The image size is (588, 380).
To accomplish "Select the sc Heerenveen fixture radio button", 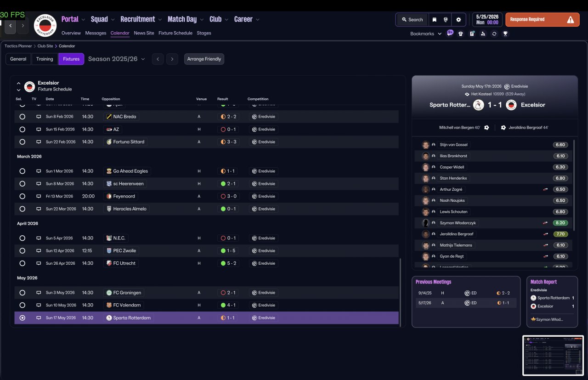I will click(22, 184).
